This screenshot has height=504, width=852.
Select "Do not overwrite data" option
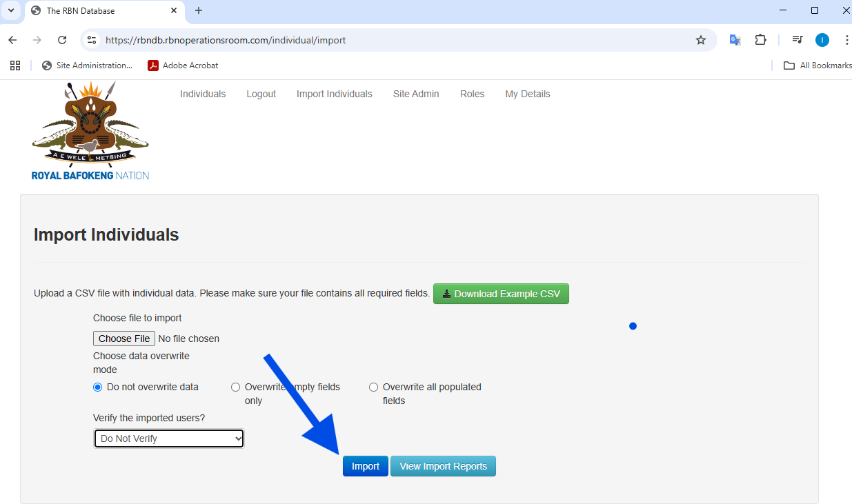click(x=98, y=387)
